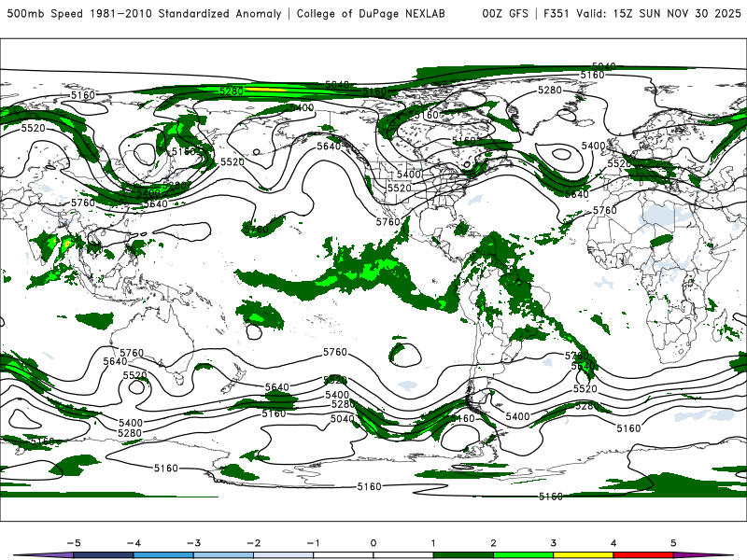Viewport: 747px width, 560px height.
Task: Click the 5760 contour label over North Africa
Action: click(604, 210)
